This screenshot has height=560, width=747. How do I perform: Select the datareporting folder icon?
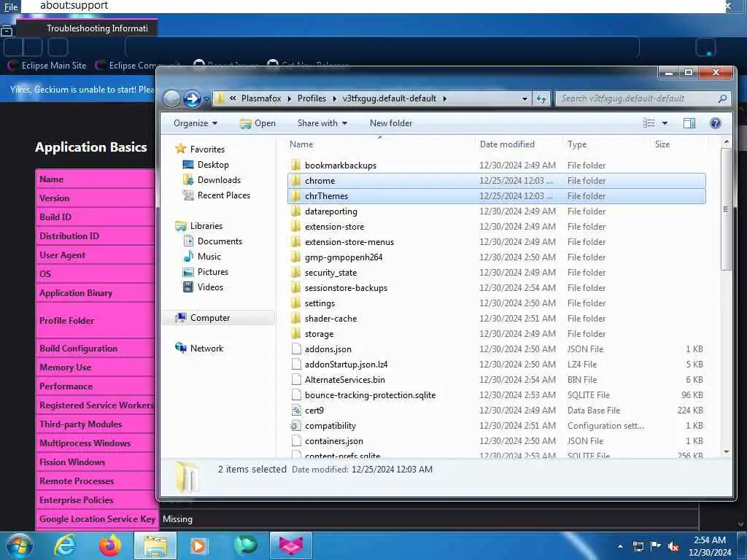[296, 211]
